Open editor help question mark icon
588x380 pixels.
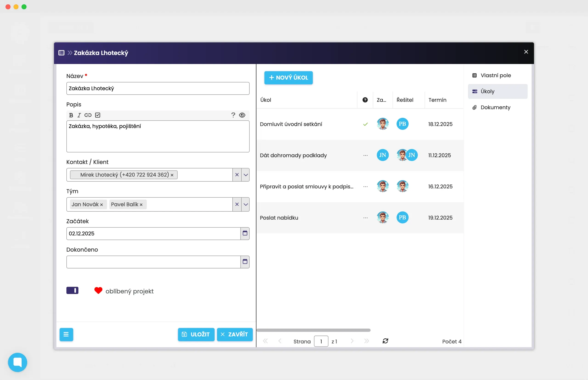pos(233,115)
